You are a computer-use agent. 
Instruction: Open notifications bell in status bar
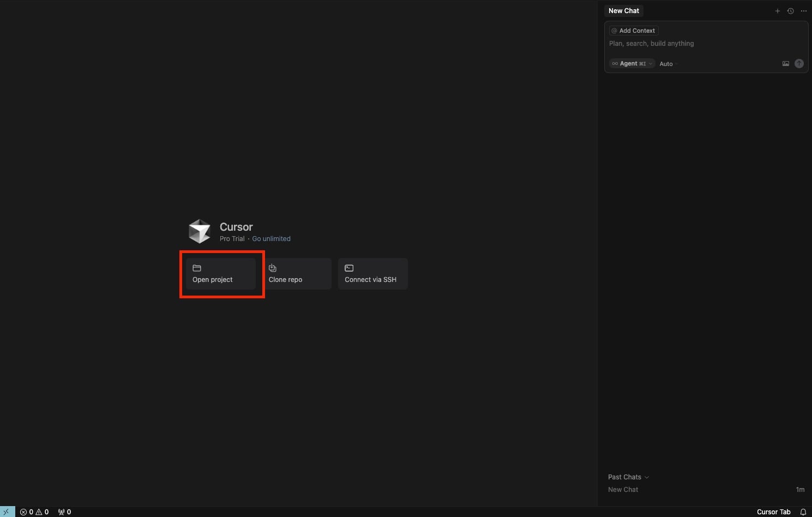point(803,512)
